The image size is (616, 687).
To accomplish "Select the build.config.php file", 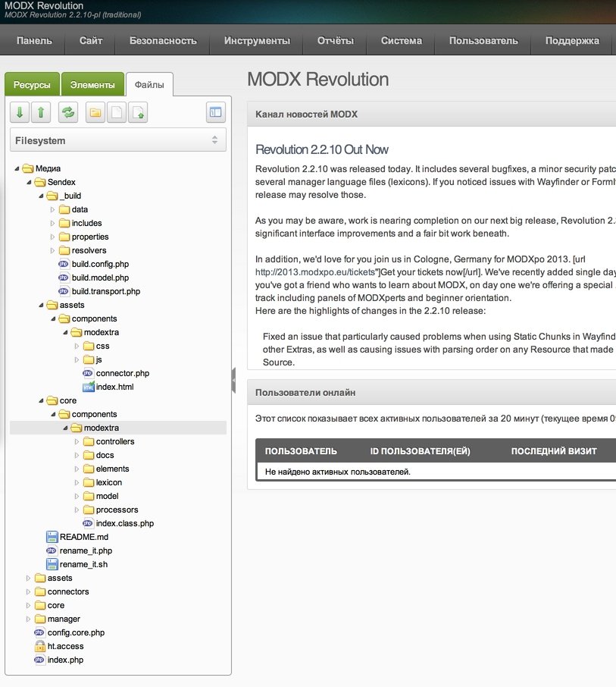I will click(100, 264).
